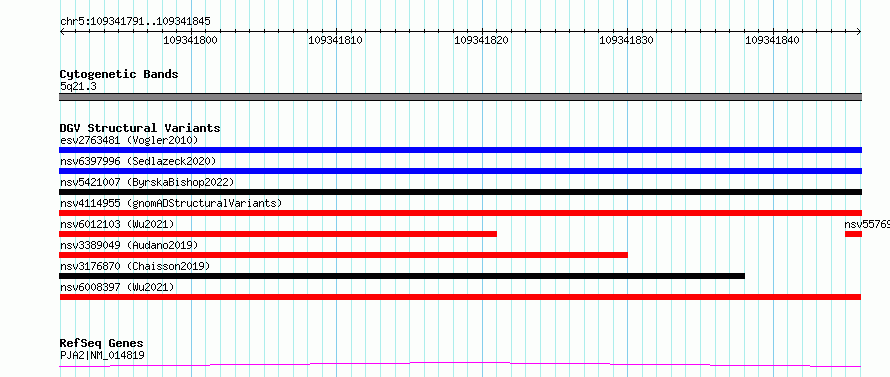Click the nsv3389049 (Audano2019) label
This screenshot has width=890, height=377.
(x=129, y=245)
